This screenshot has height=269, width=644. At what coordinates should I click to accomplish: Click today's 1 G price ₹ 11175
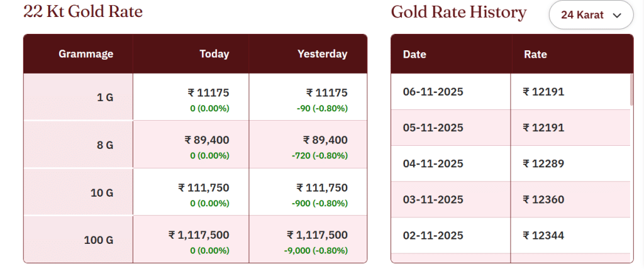(x=208, y=92)
